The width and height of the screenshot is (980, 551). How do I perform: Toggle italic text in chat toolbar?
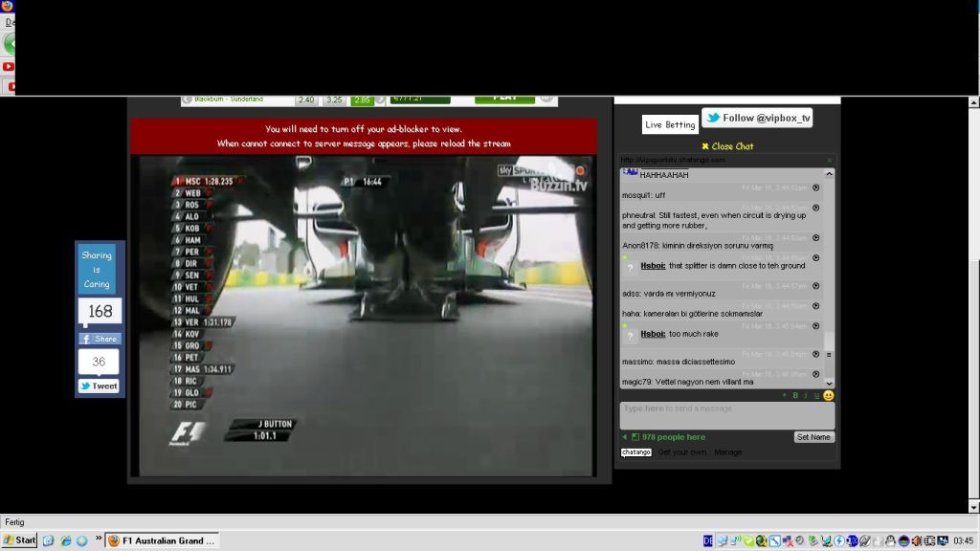806,395
